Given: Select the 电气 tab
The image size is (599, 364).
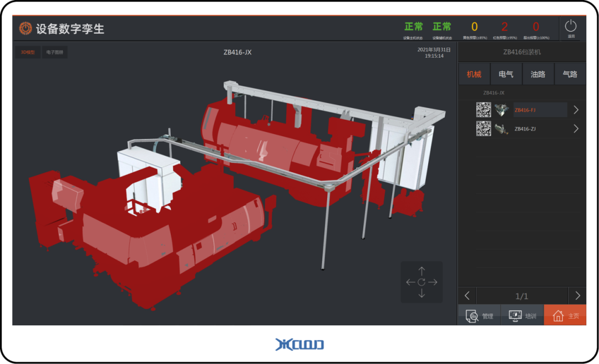Looking at the screenshot, I should tap(506, 74).
